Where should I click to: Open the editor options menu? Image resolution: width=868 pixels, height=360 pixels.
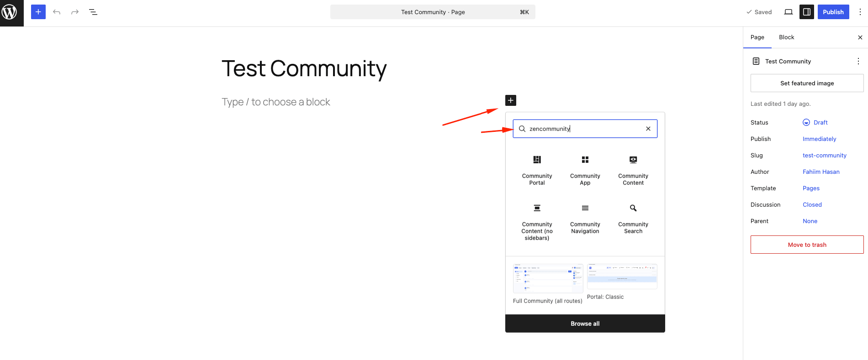tap(860, 12)
